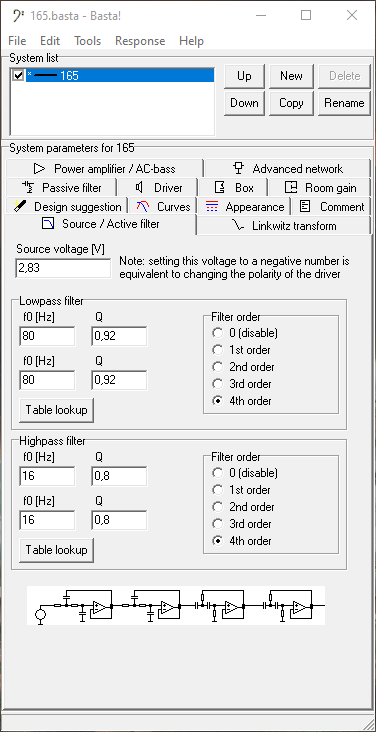Click the lowpass Table lookup button

pos(57,410)
